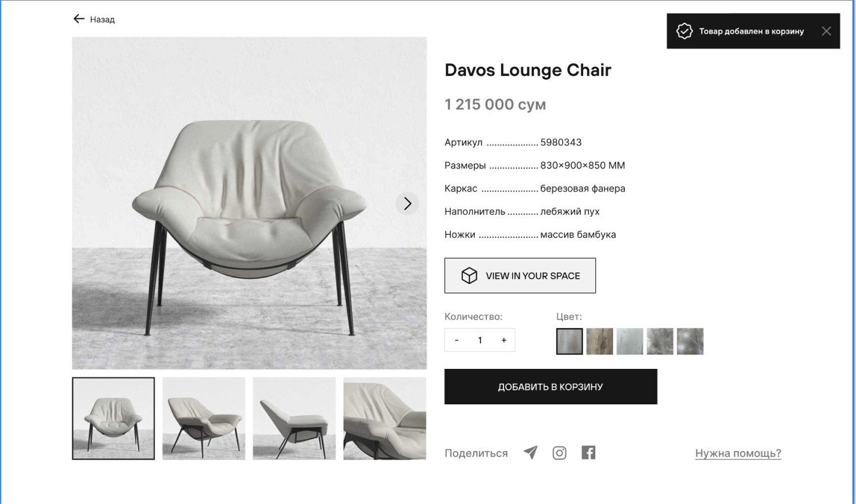Viewport: 856px width, 504px height.
Task: Select the side-view chair thumbnail
Action: (x=294, y=418)
